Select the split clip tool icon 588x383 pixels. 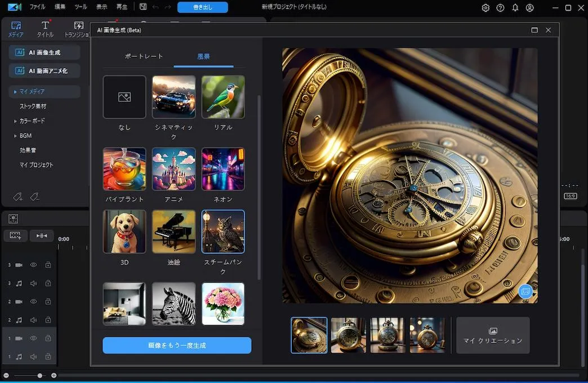point(42,235)
